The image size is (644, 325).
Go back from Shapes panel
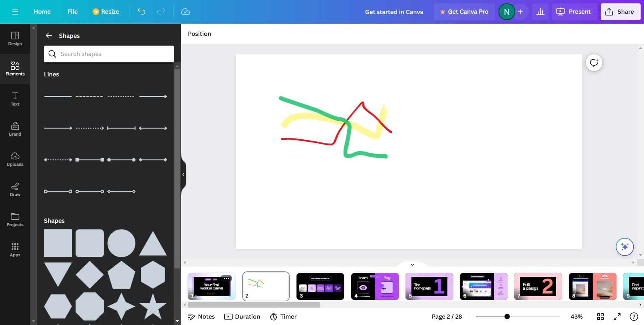(49, 36)
